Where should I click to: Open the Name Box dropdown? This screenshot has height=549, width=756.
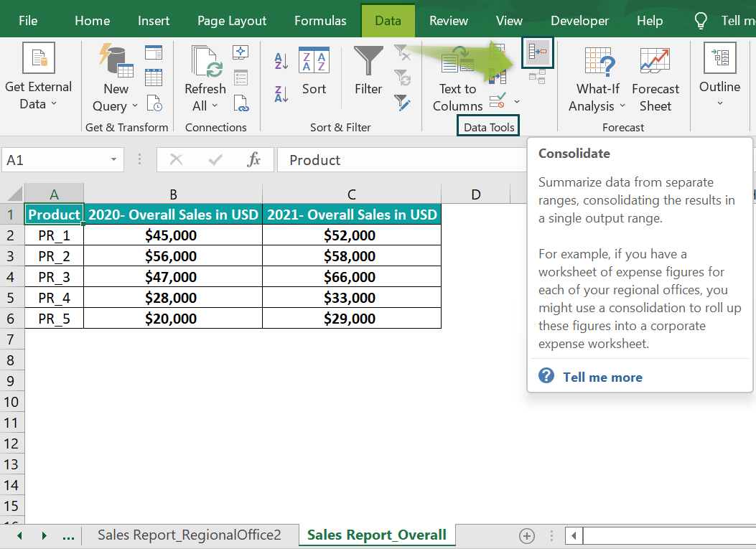click(113, 159)
